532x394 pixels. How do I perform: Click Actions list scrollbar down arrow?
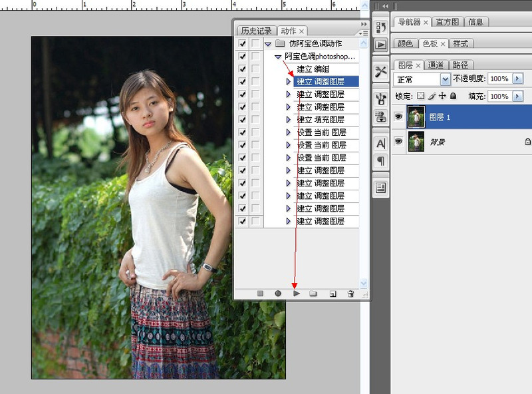click(364, 283)
